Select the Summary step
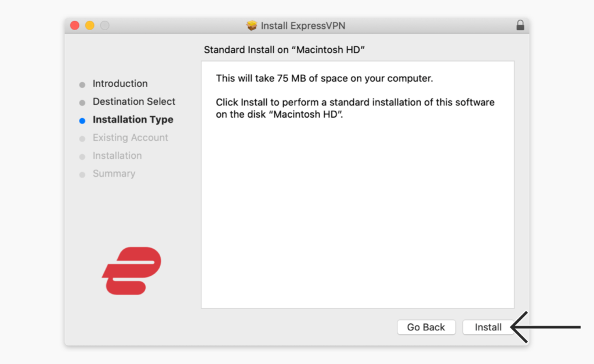 pyautogui.click(x=114, y=173)
